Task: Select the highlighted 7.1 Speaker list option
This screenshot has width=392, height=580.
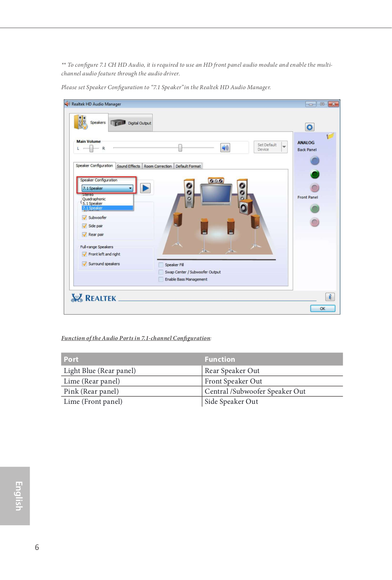Action: point(108,208)
